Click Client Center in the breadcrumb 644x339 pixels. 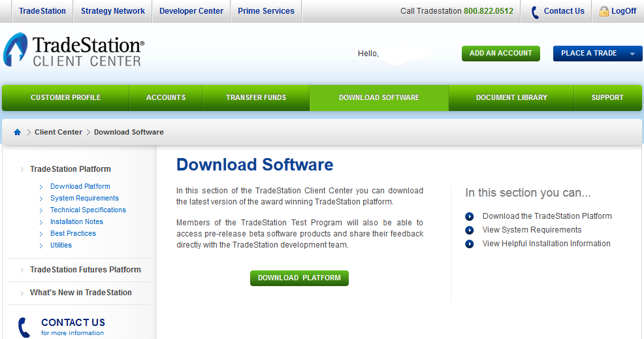pyautogui.click(x=58, y=132)
